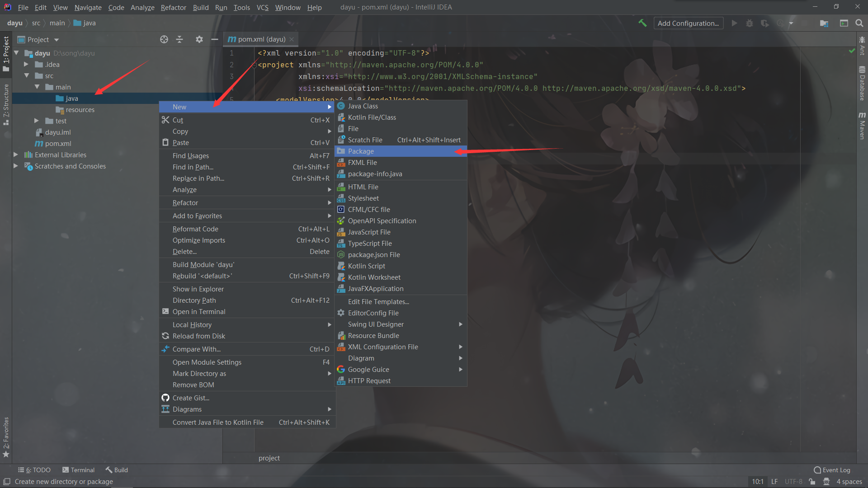This screenshot has width=868, height=488.
Task: Toggle read-only lock icon in status bar
Action: [812, 482]
